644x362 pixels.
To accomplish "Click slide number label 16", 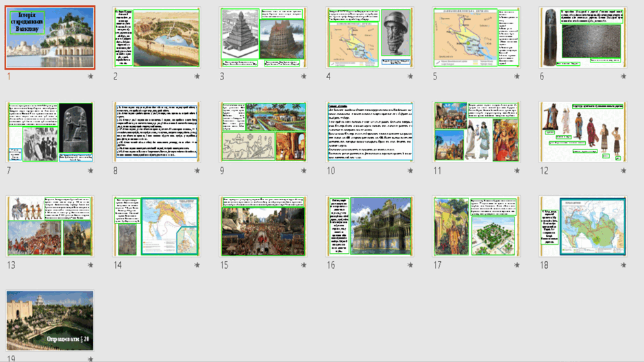I will click(331, 265).
